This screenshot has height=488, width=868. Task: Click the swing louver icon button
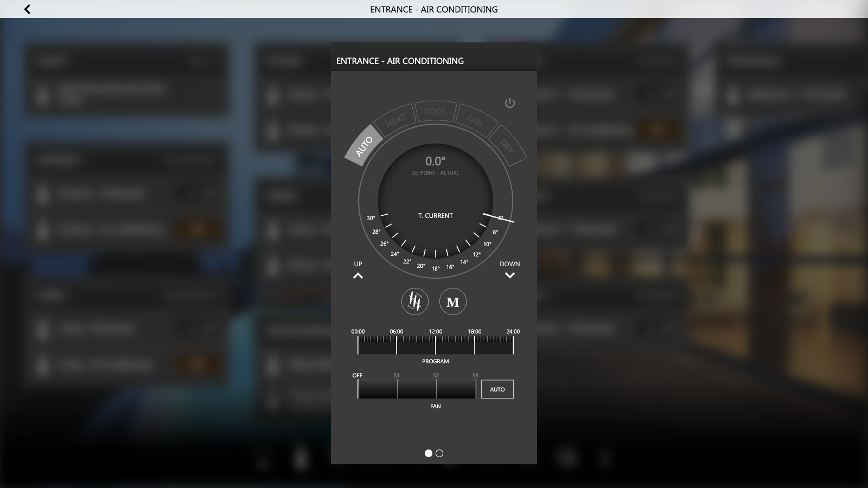click(415, 301)
